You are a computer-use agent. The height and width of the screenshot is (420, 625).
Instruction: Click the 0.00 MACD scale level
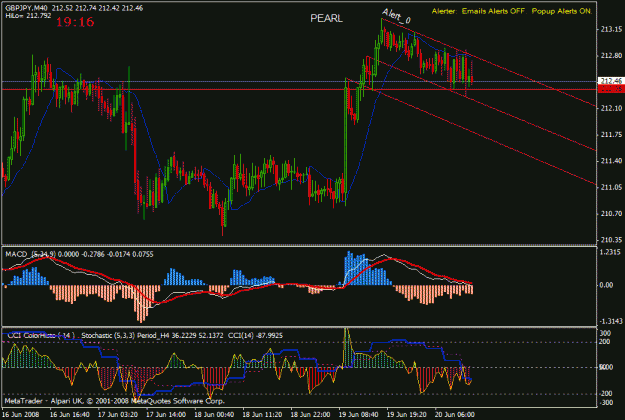[606, 285]
